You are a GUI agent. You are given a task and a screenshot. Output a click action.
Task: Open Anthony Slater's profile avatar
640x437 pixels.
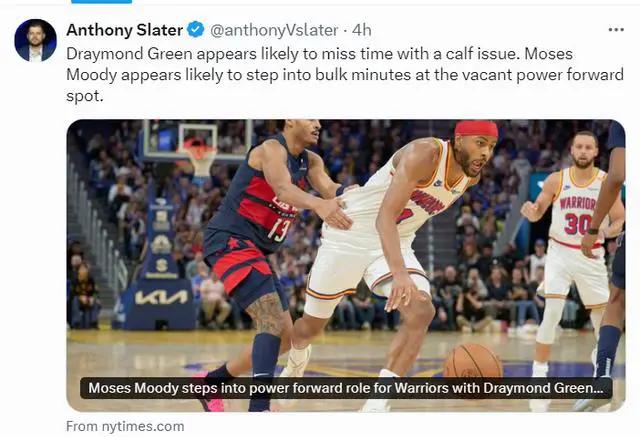pos(36,40)
